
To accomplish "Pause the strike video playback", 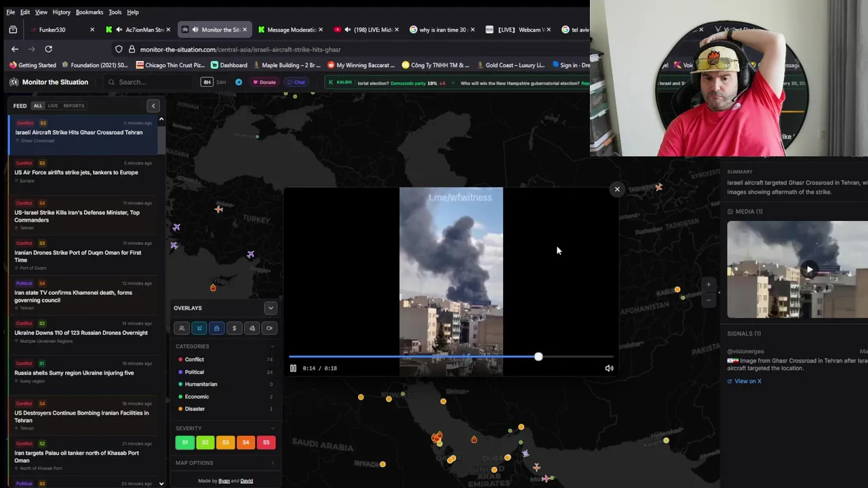I will point(293,368).
